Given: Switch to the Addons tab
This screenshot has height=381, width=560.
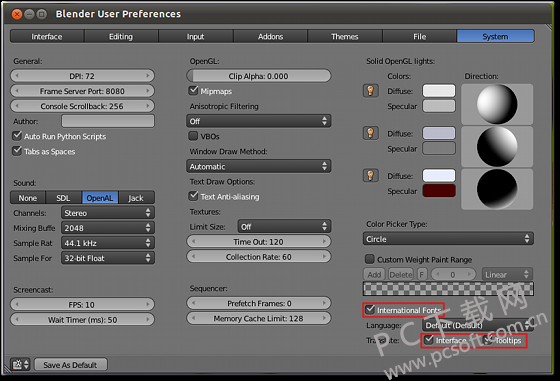Looking at the screenshot, I should pyautogui.click(x=270, y=36).
